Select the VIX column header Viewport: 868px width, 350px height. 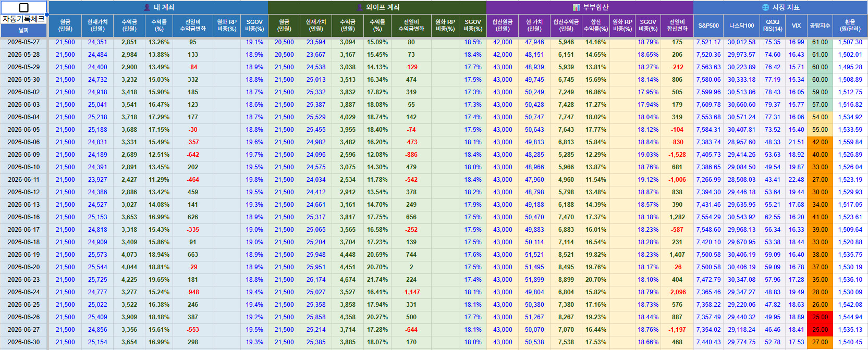(796, 26)
